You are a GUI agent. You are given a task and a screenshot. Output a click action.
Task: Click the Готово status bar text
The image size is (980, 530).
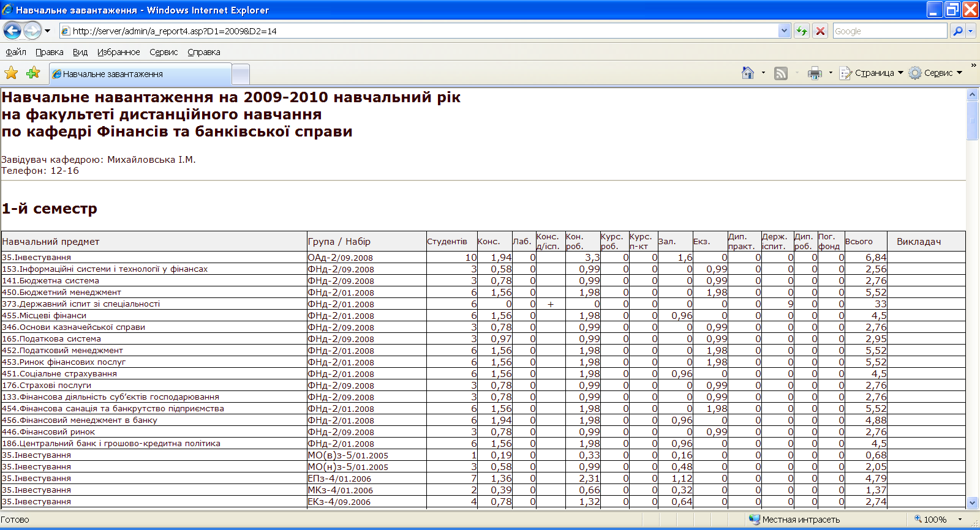point(15,519)
